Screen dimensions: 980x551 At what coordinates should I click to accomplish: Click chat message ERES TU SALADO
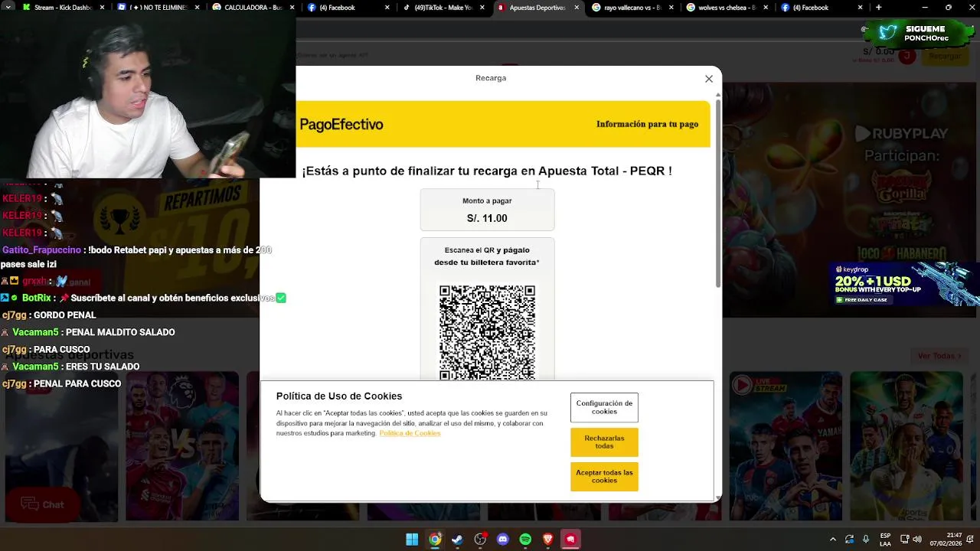click(103, 367)
